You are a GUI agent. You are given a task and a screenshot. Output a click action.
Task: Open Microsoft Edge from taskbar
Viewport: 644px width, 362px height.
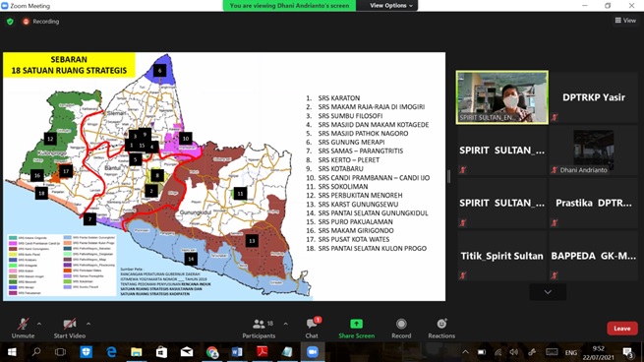(111, 352)
